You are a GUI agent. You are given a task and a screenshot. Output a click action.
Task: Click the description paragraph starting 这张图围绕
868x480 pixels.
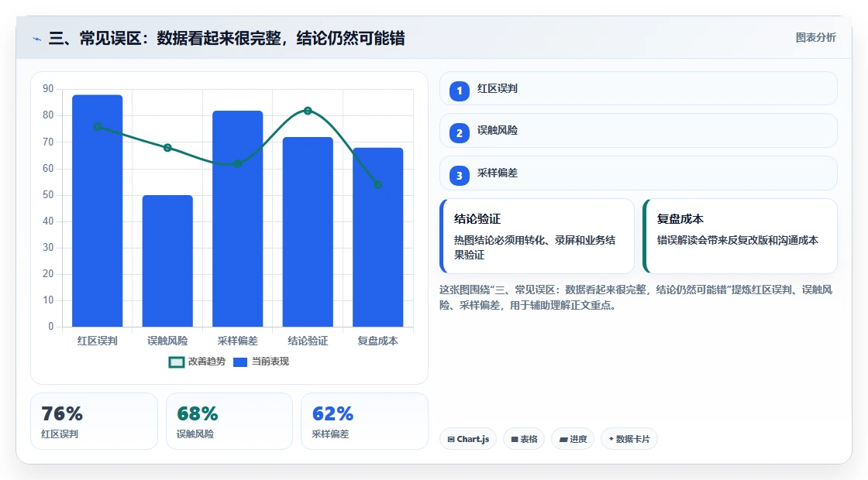coord(636,297)
